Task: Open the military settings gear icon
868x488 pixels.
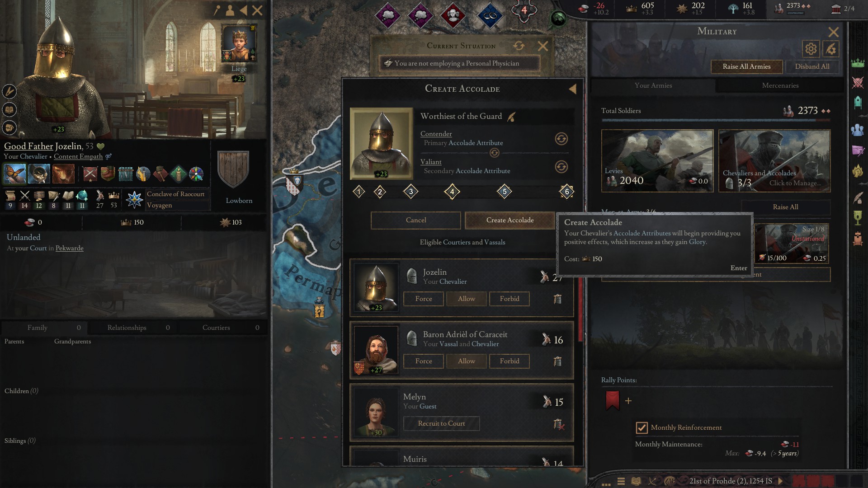Action: point(811,49)
